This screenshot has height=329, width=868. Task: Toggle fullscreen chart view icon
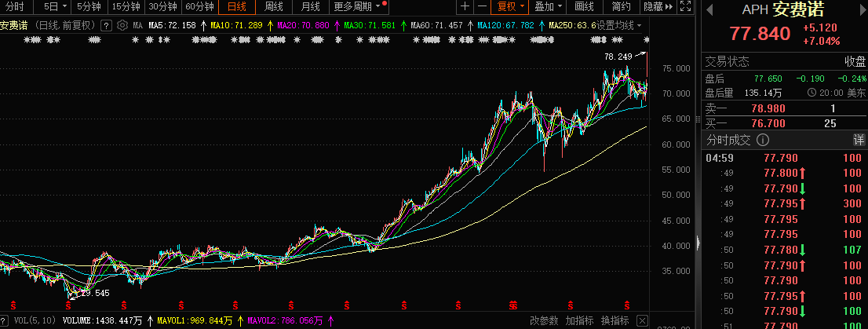click(687, 7)
